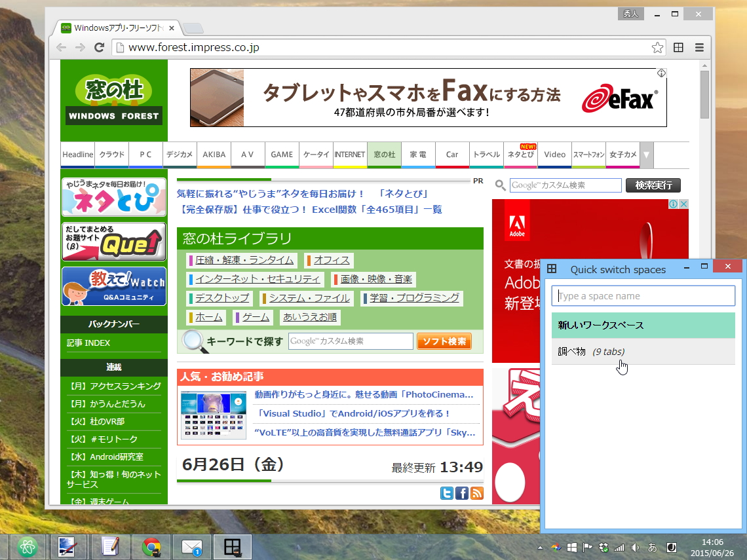The image size is (747, 560).
Task: Show hidden tray icons with the up arrow
Action: 540,548
